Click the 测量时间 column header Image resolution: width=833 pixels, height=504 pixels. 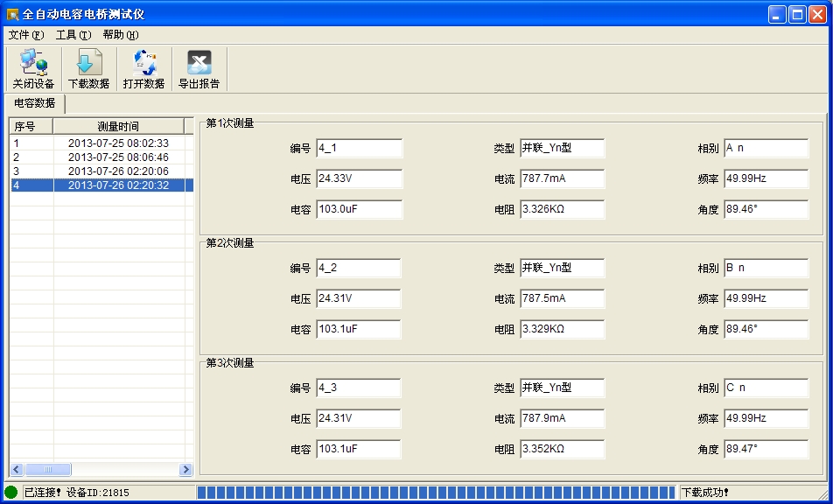click(118, 126)
